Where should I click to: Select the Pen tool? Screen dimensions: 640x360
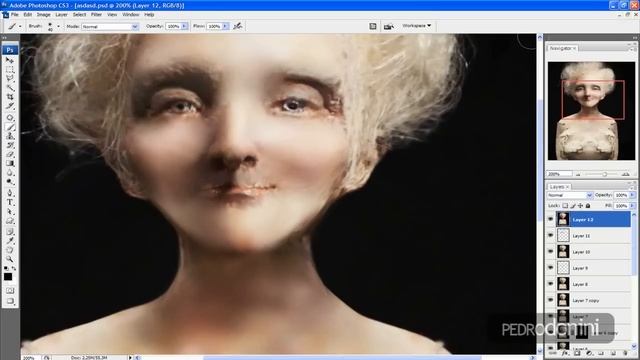[x=10, y=193]
